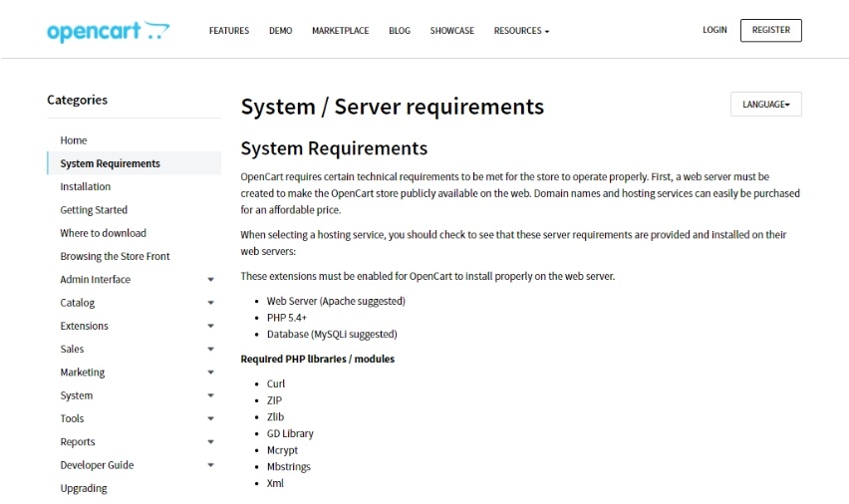Click 'Database (MySQLi suggested)' list item
This screenshot has height=504, width=849.
(332, 335)
